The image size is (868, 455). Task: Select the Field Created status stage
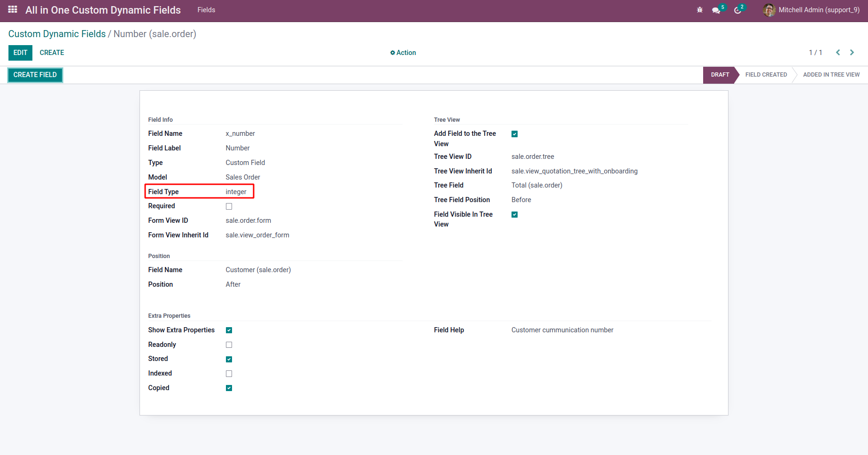[766, 75]
